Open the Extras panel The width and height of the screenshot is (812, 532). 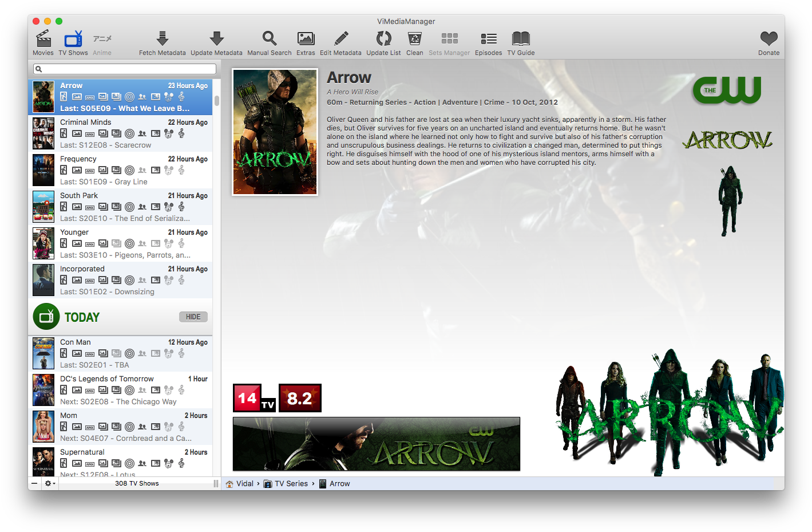306,39
